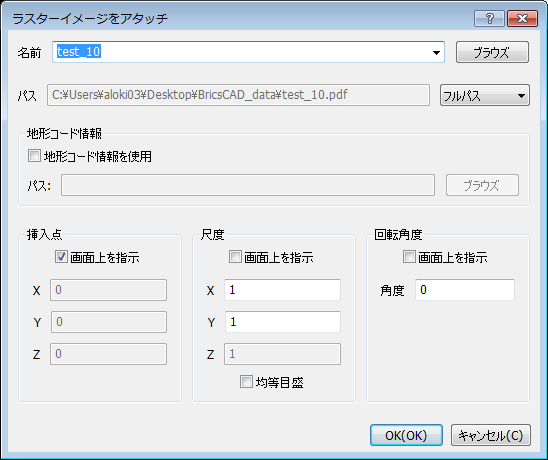Screen dimensions: 548x460
Task: Click the ブラウズ button beside name field
Action: [x=492, y=52]
